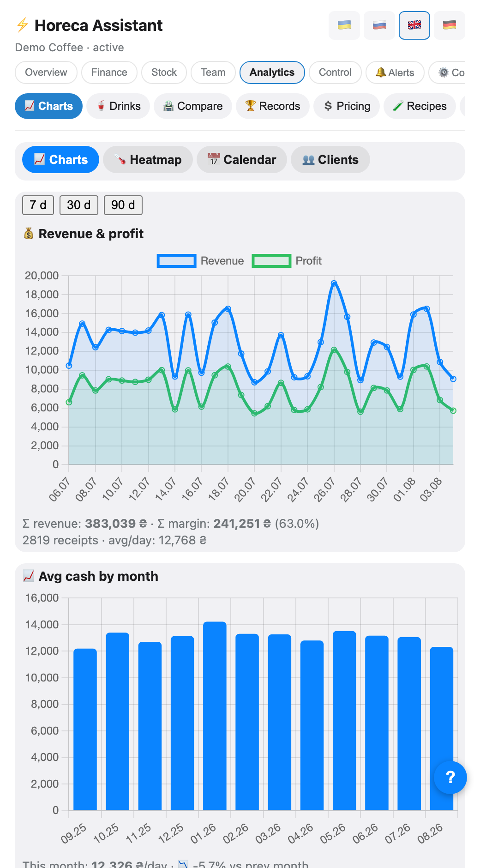Toggle Revenue series in chart legend

[x=200, y=261]
